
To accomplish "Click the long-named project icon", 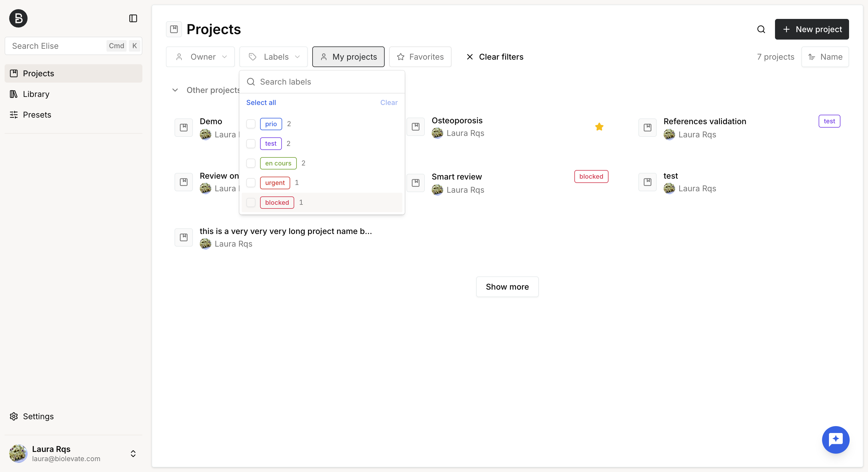I will coord(184,237).
